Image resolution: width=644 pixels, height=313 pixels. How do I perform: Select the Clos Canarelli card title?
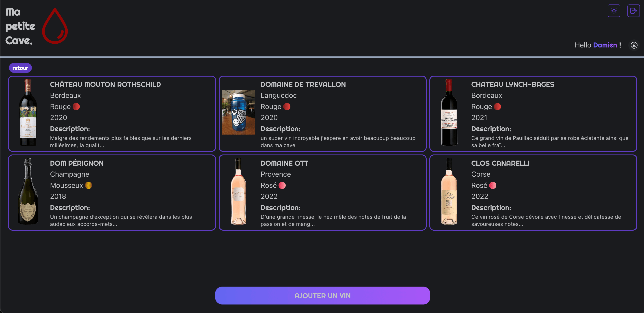(500, 163)
